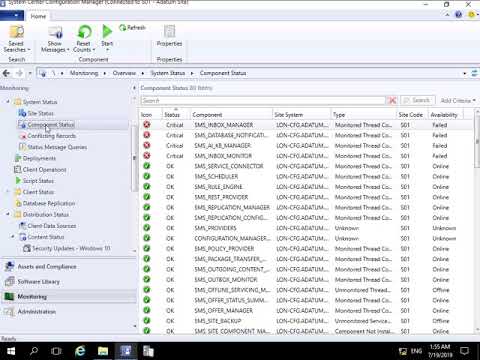The width and height of the screenshot is (480, 360).
Task: Select the SMS_RULE_ENGINE row
Action: (306, 187)
